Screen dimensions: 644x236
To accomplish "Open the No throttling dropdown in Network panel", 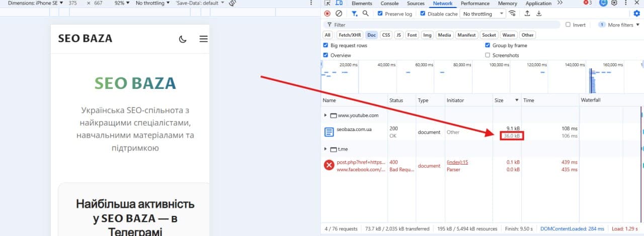I will [483, 14].
